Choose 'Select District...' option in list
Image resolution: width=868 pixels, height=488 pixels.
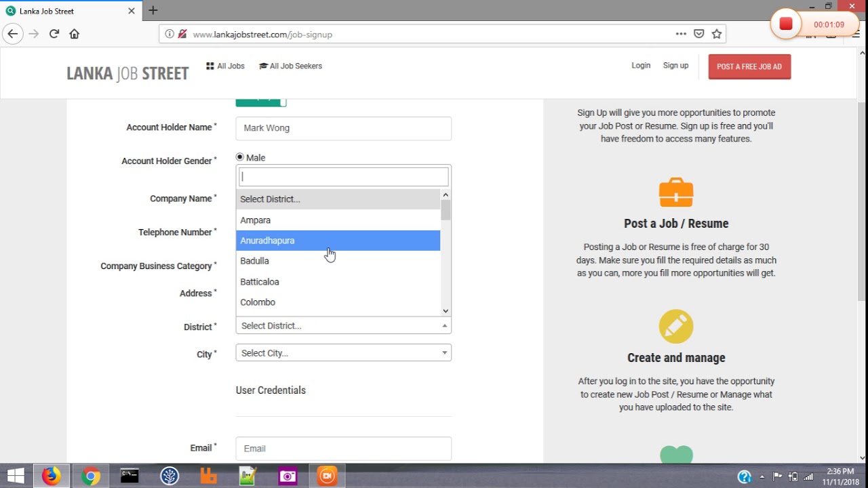[x=338, y=199]
